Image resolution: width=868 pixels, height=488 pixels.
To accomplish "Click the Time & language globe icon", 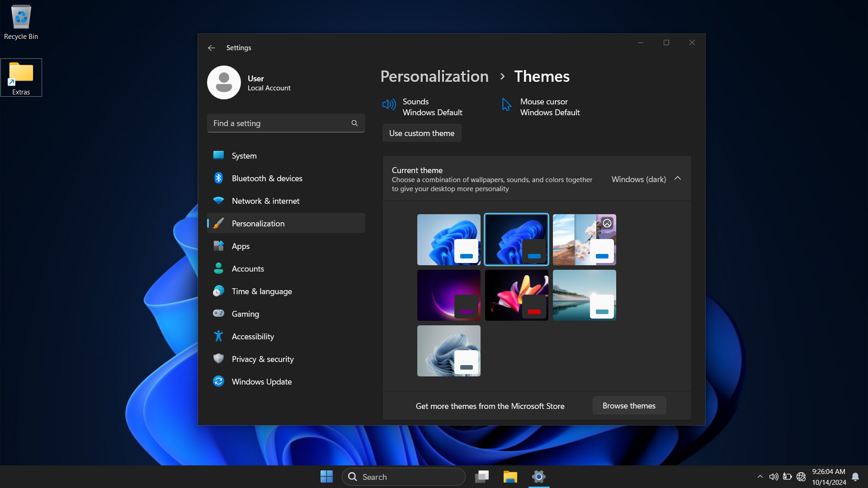I will pyautogui.click(x=218, y=291).
